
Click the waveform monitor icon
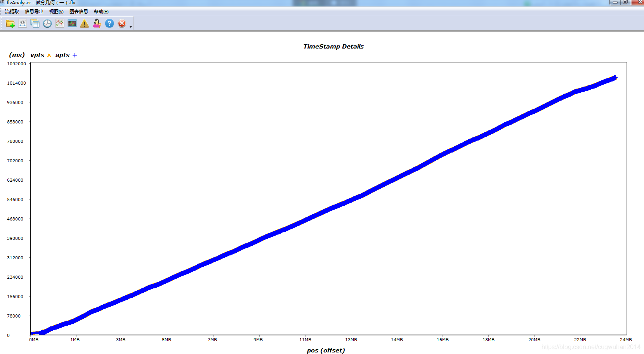coord(72,24)
